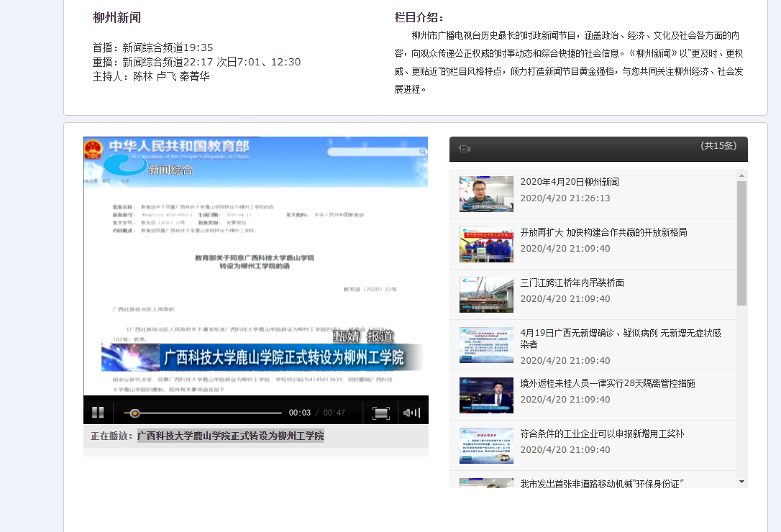Open 2020年4月20日柳州新闻 video

[570, 182]
